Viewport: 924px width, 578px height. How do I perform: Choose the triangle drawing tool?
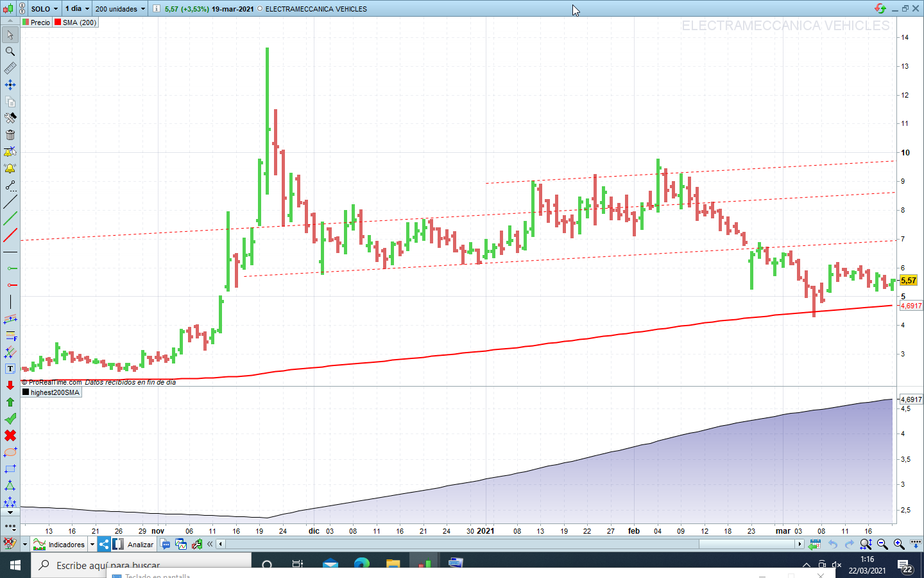[x=10, y=486]
